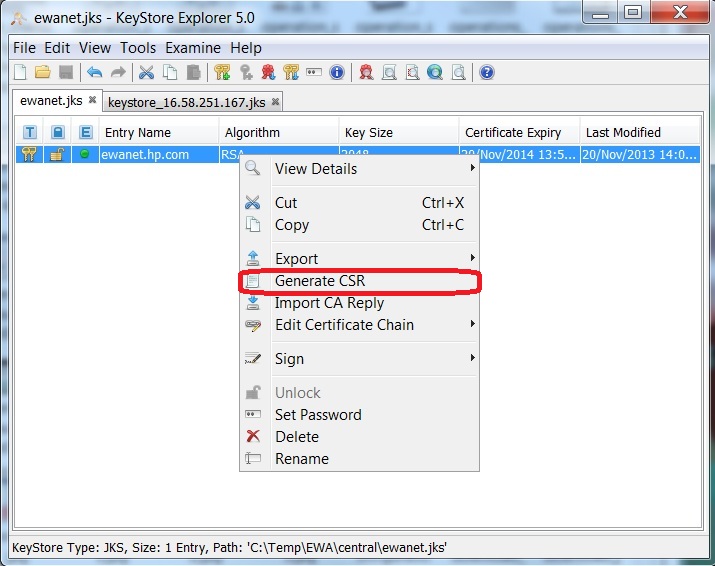Switch to keystore_16.58.251.167.jks tab
This screenshot has width=715, height=566.
187,102
